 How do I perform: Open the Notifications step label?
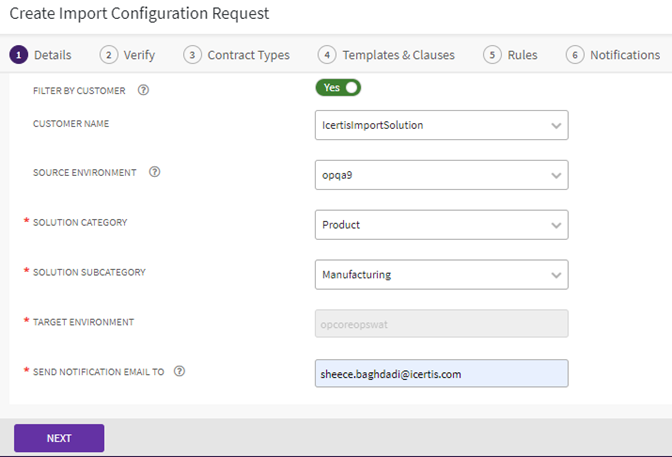[624, 55]
